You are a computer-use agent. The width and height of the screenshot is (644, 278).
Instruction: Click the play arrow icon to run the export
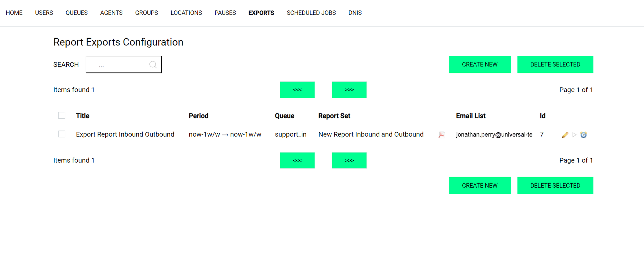pos(574,135)
